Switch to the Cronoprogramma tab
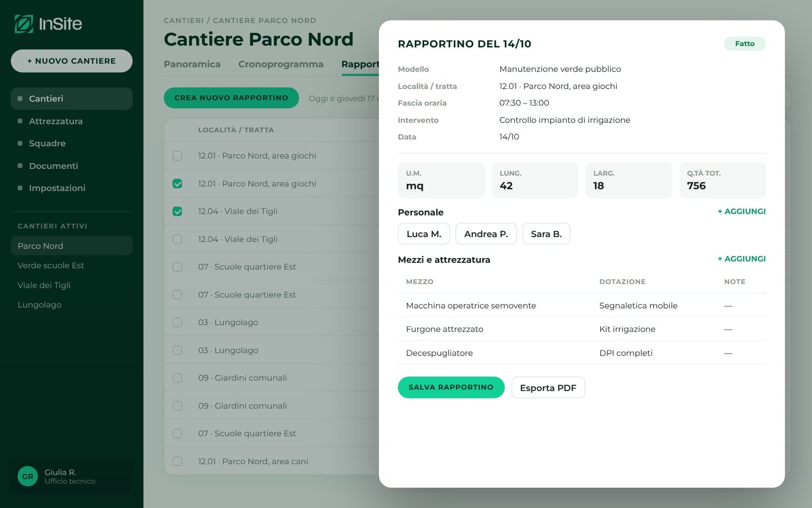The height and width of the screenshot is (508, 812). click(281, 64)
